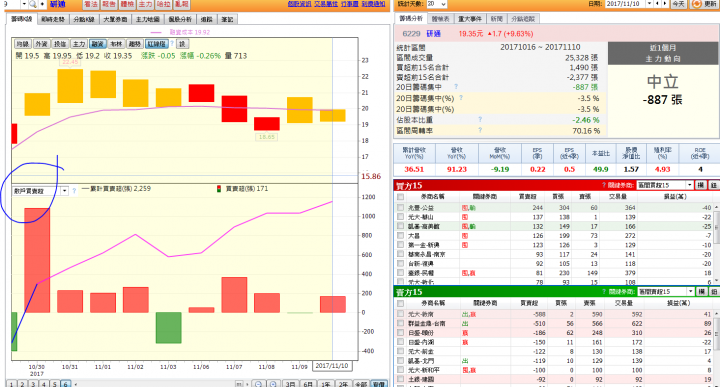Click the question mark beside 20日籌碼集中
Image resolution: width=720 pixels, height=387 pixels.
coord(456,86)
